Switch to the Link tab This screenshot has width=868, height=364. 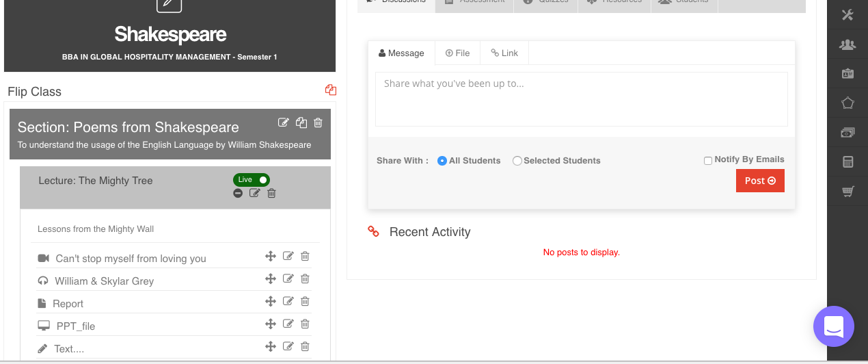504,53
